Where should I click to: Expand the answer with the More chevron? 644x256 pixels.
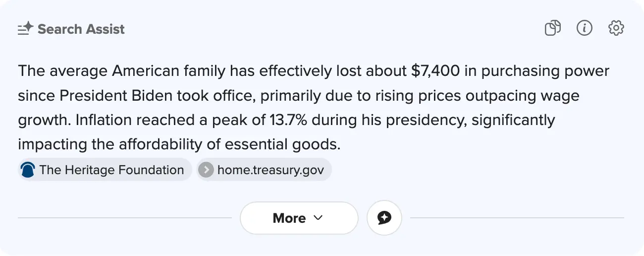(x=318, y=218)
